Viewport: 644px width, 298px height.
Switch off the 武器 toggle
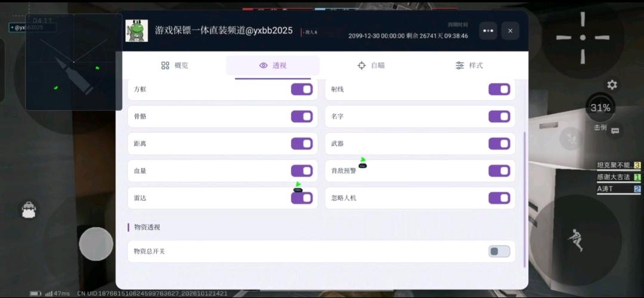pos(500,144)
